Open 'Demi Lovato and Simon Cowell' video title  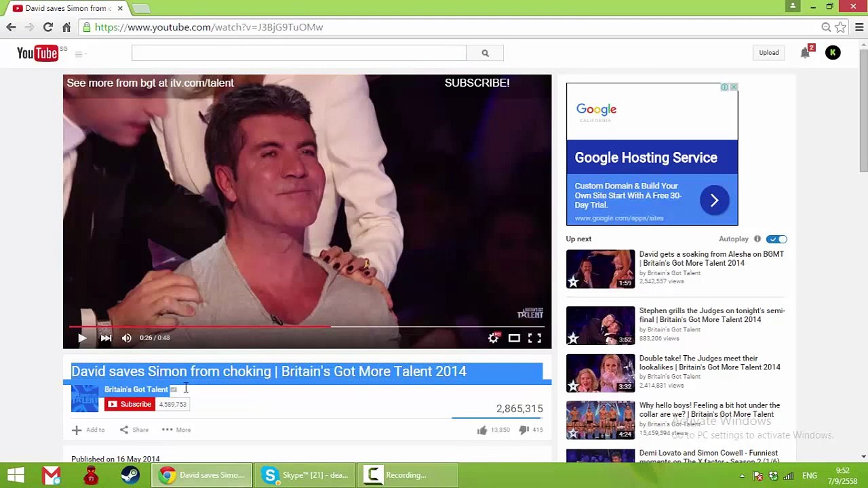coord(709,457)
